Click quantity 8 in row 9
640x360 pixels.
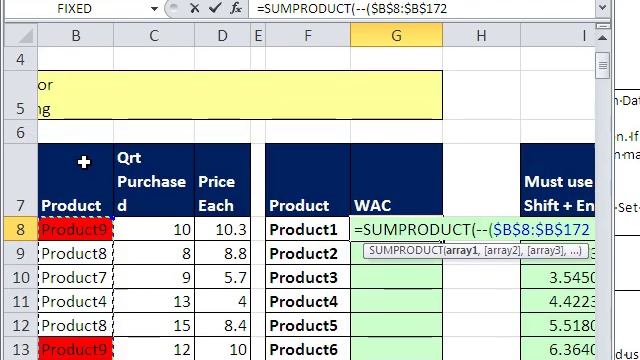point(154,253)
